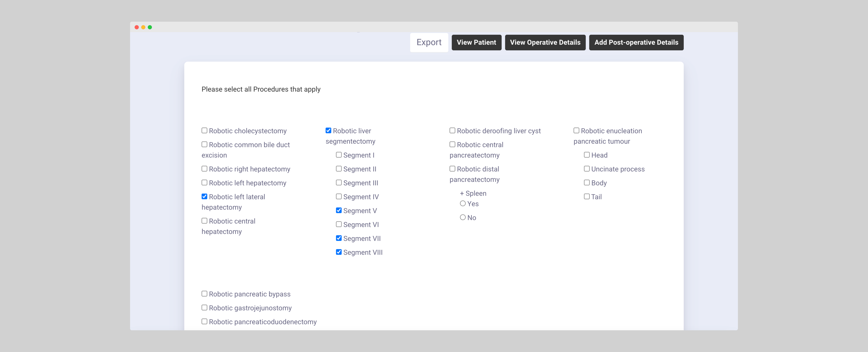The height and width of the screenshot is (352, 868).
Task: Uncheck the Segment V checkbox
Action: tap(339, 210)
